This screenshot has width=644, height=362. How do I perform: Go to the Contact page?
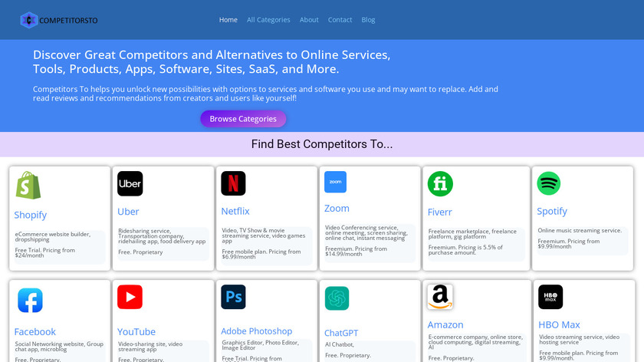(340, 20)
